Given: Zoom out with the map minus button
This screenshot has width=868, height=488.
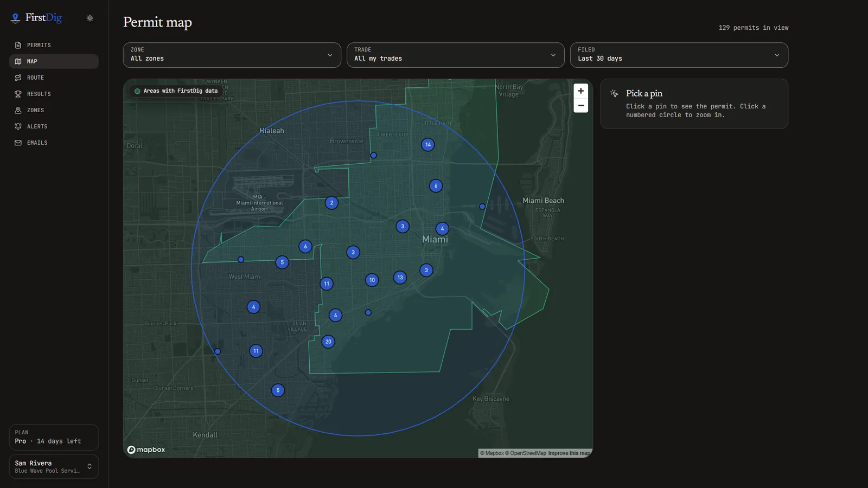Looking at the screenshot, I should pyautogui.click(x=581, y=106).
